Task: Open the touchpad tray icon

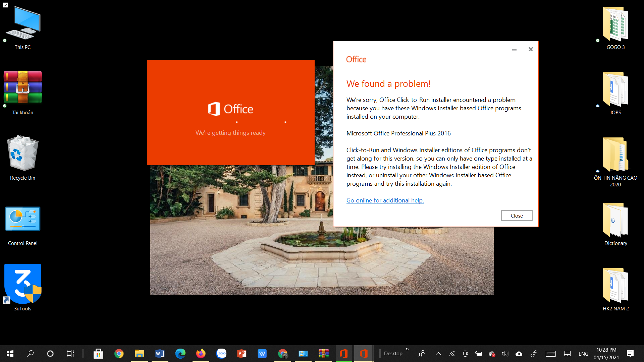Action: pyautogui.click(x=567, y=354)
